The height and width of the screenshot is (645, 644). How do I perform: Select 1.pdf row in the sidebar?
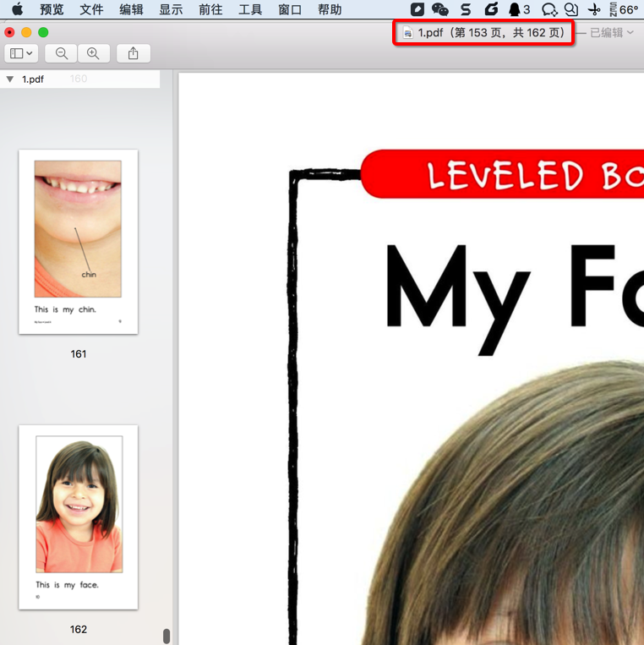point(79,79)
